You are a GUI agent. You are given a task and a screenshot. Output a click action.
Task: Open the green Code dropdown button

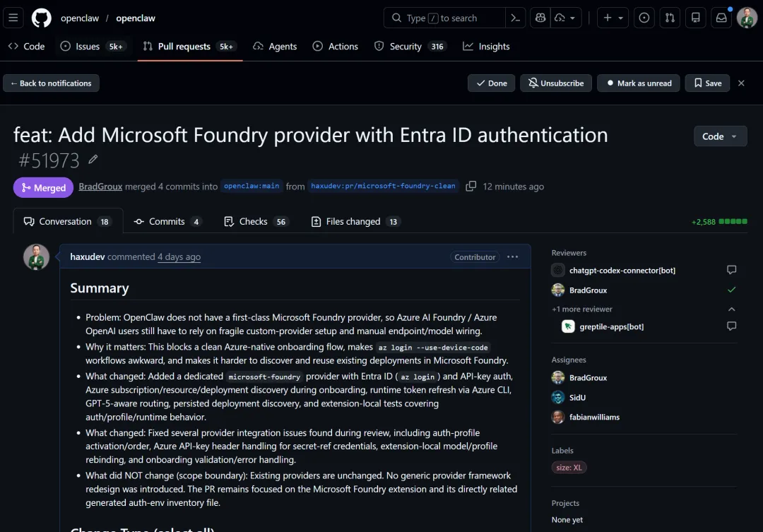[720, 136]
